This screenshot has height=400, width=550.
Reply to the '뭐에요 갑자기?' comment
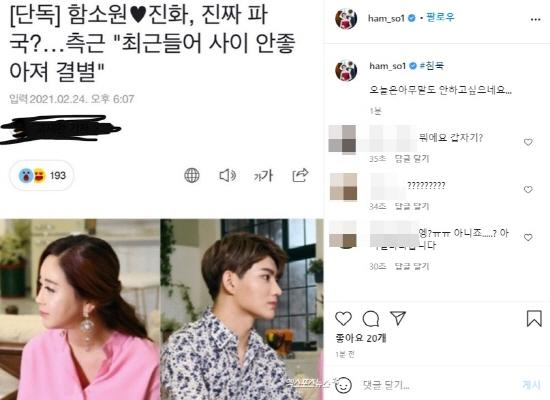[412, 159]
